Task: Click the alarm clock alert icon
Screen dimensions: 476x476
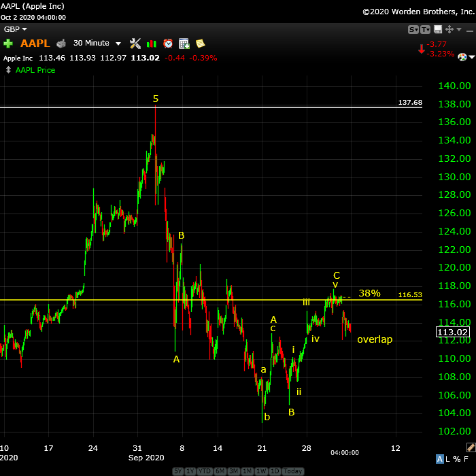Action: [x=168, y=44]
